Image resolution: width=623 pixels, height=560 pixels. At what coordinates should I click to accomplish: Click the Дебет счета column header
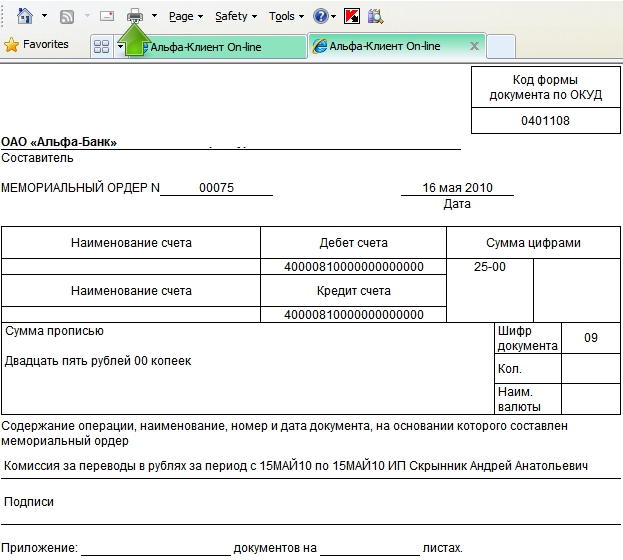point(354,243)
